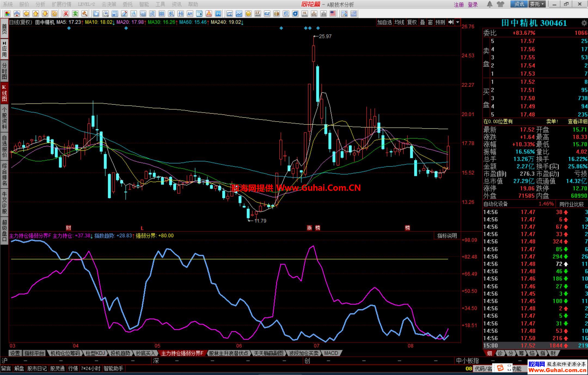Collapse side panel with arrow-bar button
Image resolution: width=588 pixels, height=375 pixels.
click(451, 22)
